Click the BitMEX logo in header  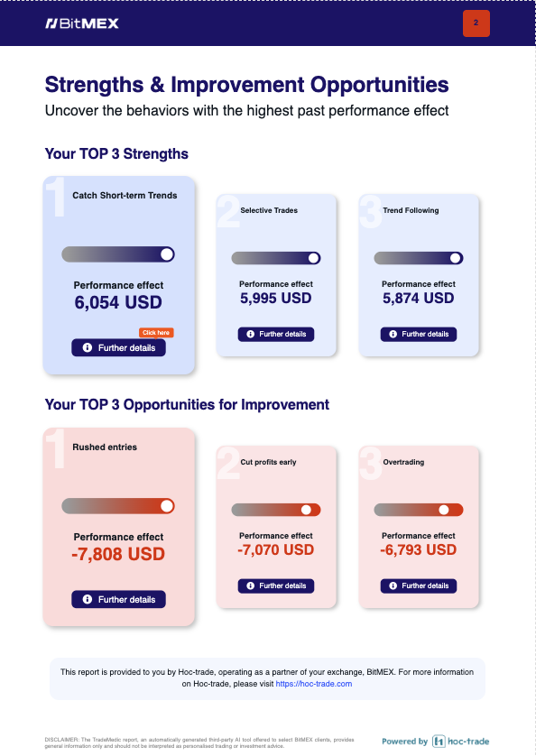(82, 23)
